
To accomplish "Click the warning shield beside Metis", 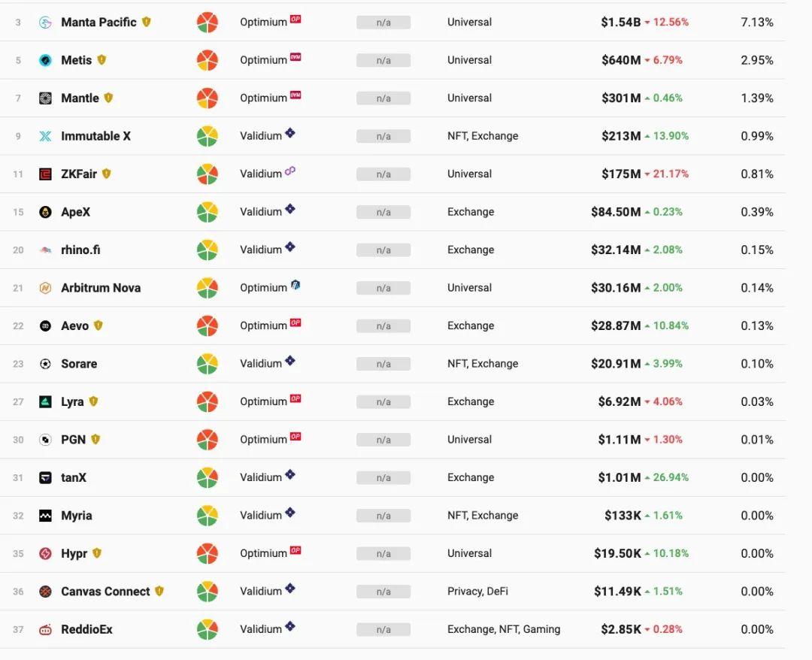I will click(x=101, y=59).
